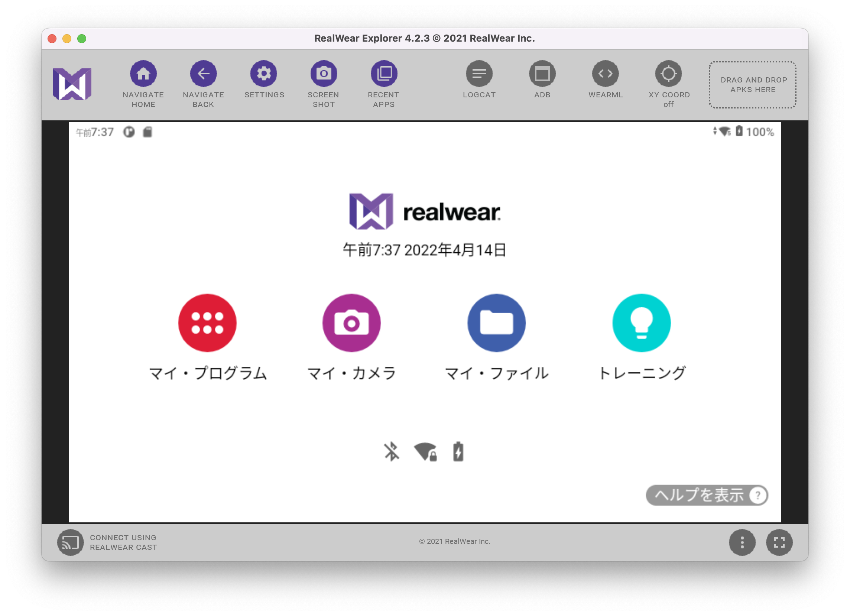Select the Navigate Home toolbar icon
This screenshot has height=616, width=850.
(x=143, y=74)
